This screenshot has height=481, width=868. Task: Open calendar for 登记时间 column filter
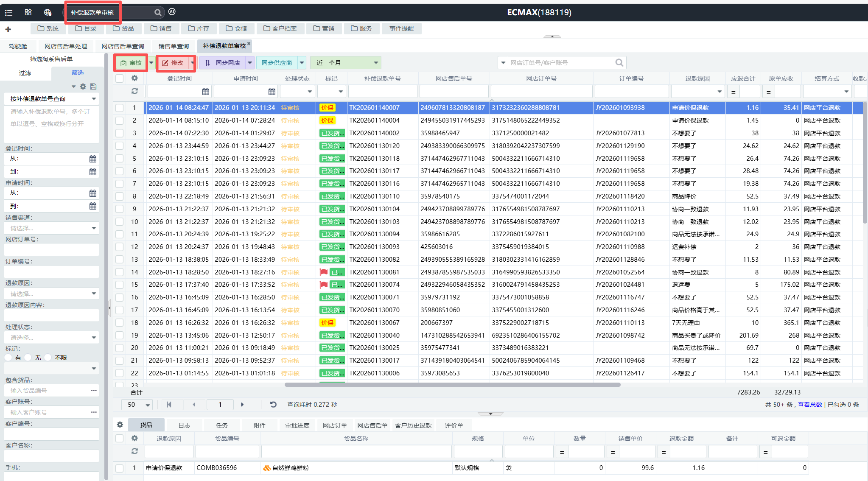pos(206,92)
